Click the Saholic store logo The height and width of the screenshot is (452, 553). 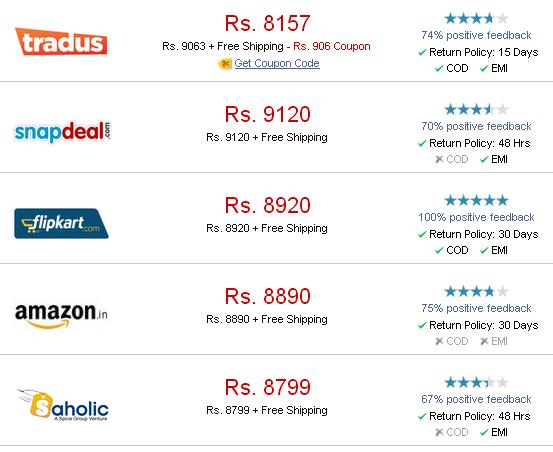point(63,405)
